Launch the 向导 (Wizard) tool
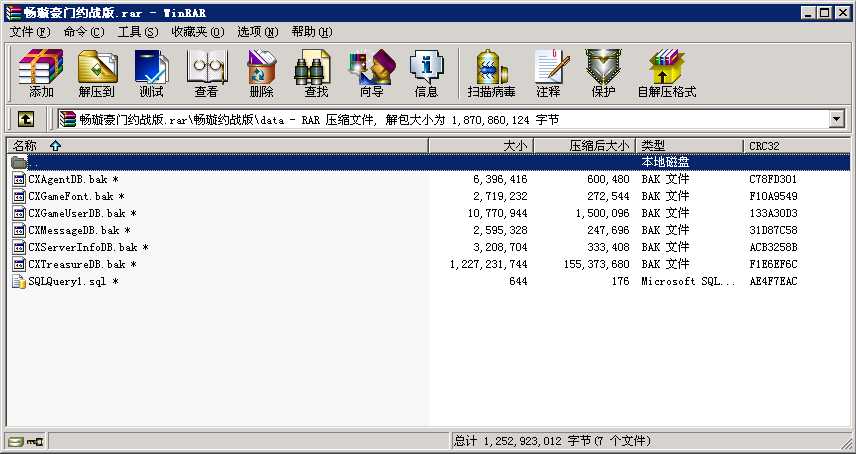Viewport: 856px width, 454px height. 372,74
